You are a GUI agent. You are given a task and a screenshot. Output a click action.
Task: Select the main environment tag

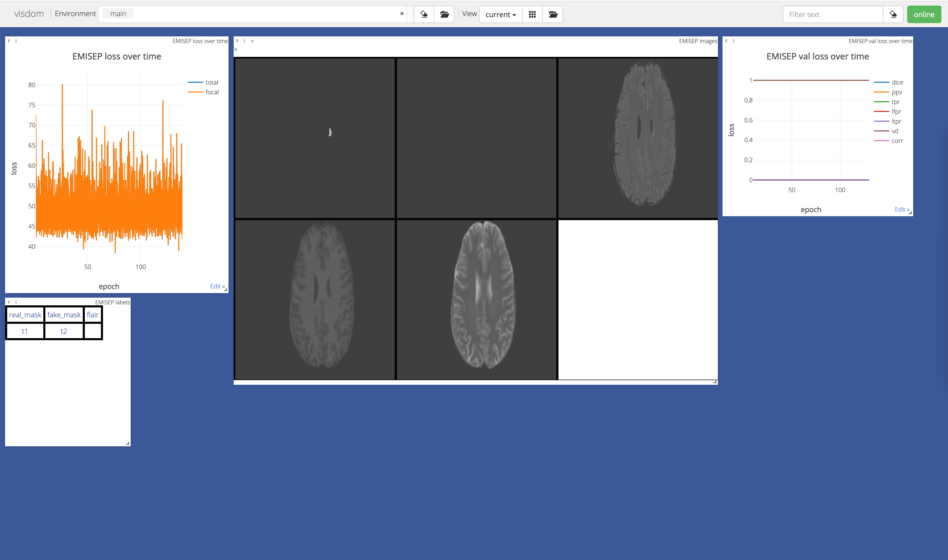pos(118,13)
